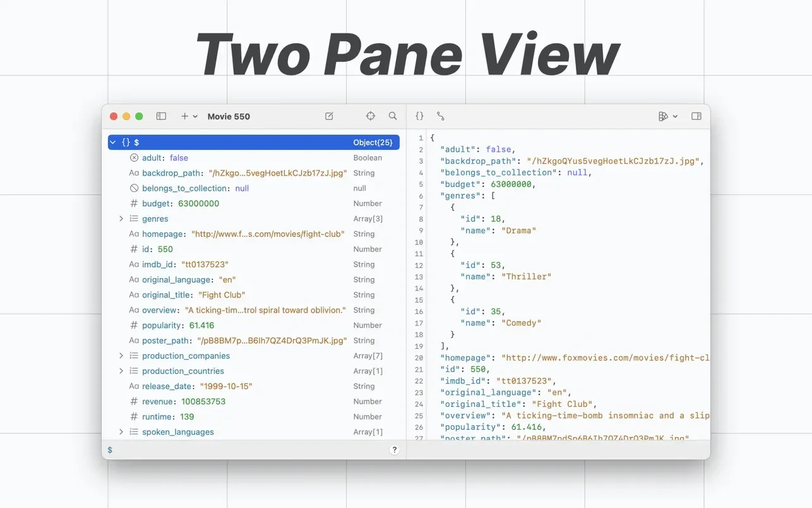Expand the production_countries array
This screenshot has width=812, height=508.
[x=121, y=371]
